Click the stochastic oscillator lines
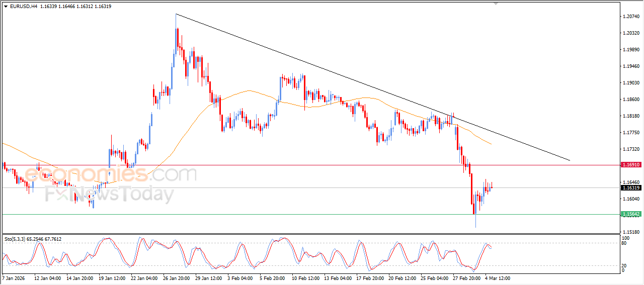644x285 pixels. point(247,255)
